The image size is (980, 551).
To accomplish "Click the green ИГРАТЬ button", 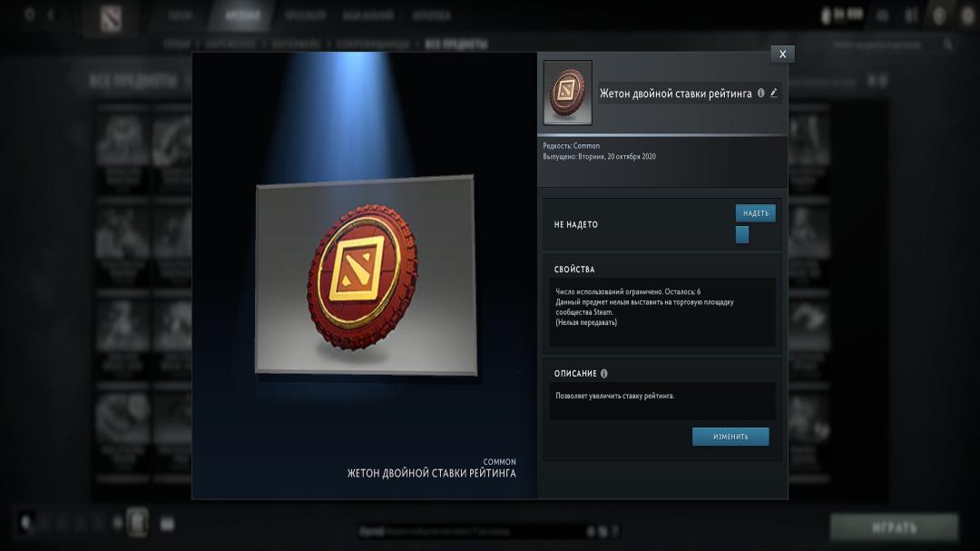I will [x=894, y=527].
